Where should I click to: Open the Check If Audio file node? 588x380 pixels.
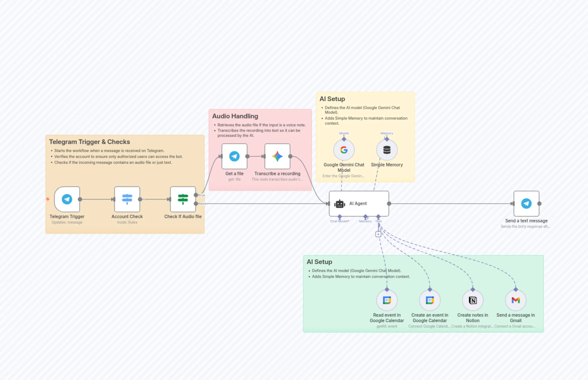[x=183, y=199]
